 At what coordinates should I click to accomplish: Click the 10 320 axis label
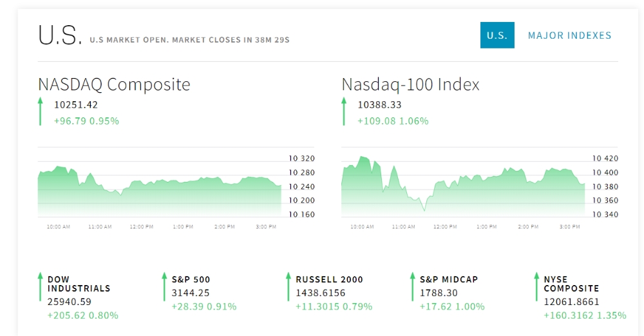pyautogui.click(x=301, y=159)
